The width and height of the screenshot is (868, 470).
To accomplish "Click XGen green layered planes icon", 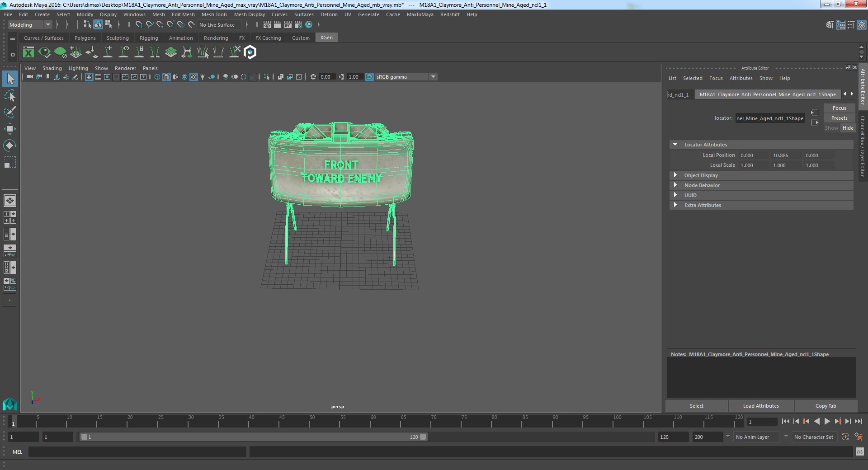I will click(x=171, y=52).
